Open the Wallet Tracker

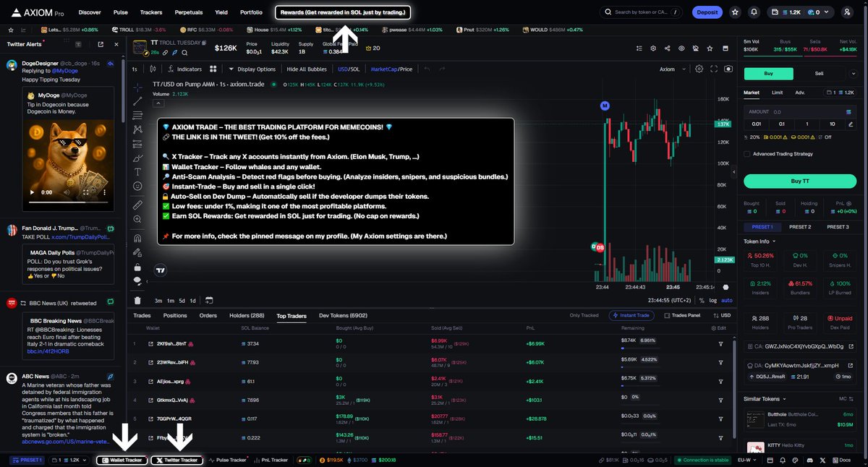(x=122, y=460)
